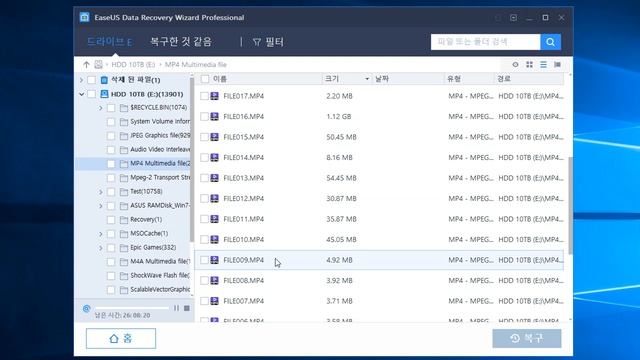
Task: Switch to list view icon
Action: point(543,64)
